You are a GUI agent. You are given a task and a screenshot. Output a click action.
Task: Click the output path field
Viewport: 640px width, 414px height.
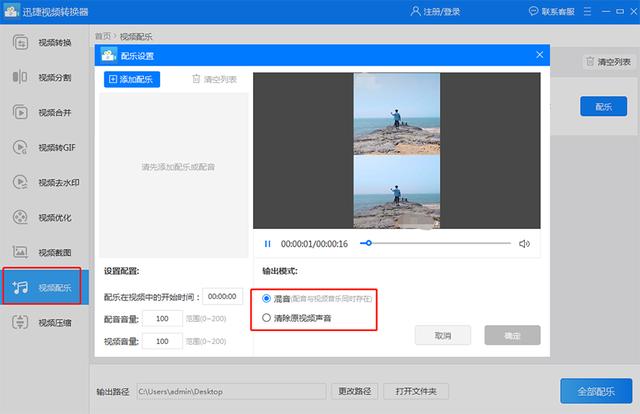click(231, 391)
